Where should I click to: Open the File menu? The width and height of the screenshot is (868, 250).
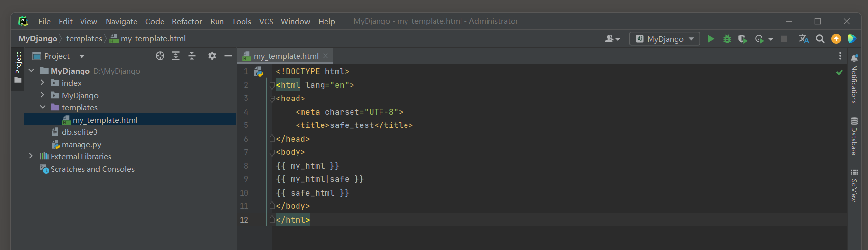(x=44, y=21)
